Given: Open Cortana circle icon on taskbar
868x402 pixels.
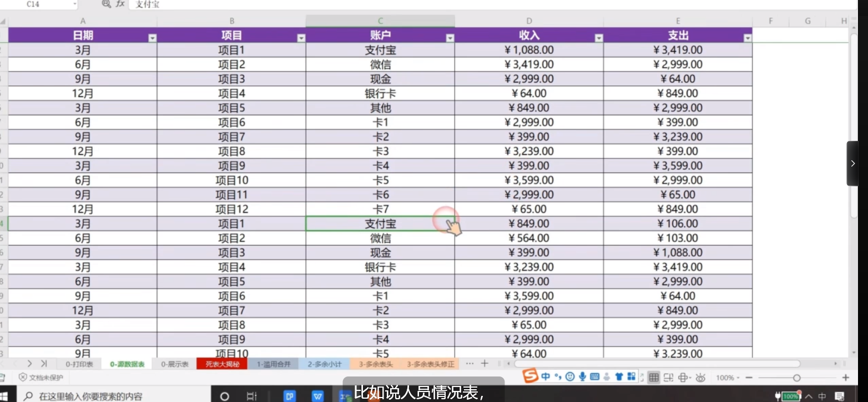Looking at the screenshot, I should 225,396.
